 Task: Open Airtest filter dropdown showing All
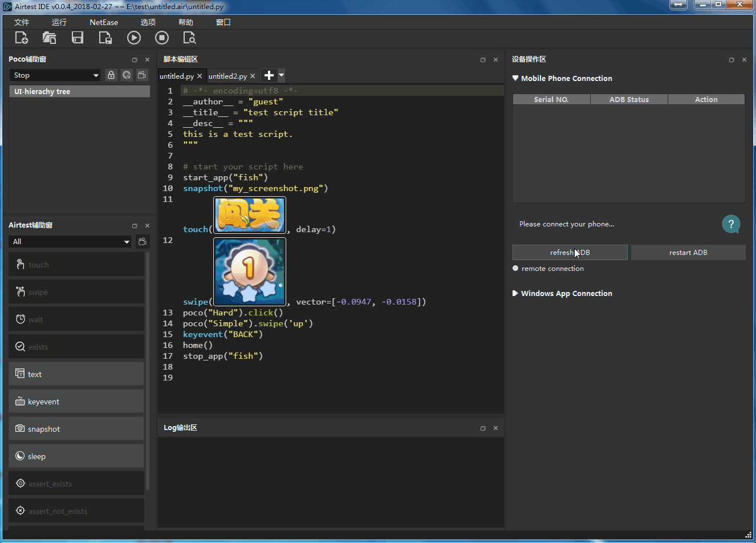tap(71, 242)
